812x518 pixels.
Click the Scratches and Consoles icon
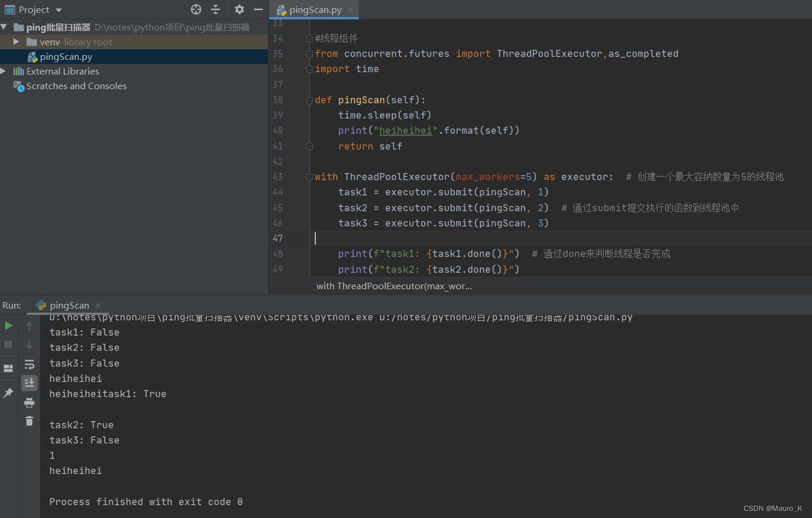tap(19, 86)
